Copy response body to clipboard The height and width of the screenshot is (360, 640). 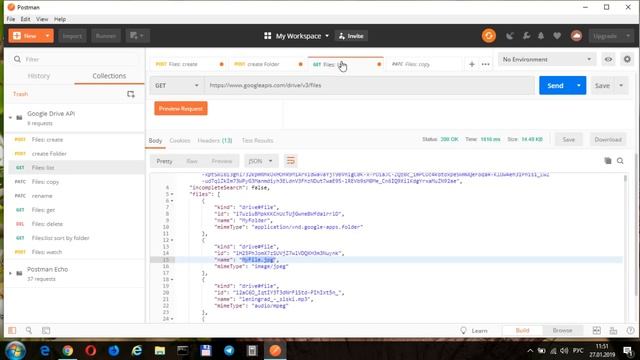[608, 161]
